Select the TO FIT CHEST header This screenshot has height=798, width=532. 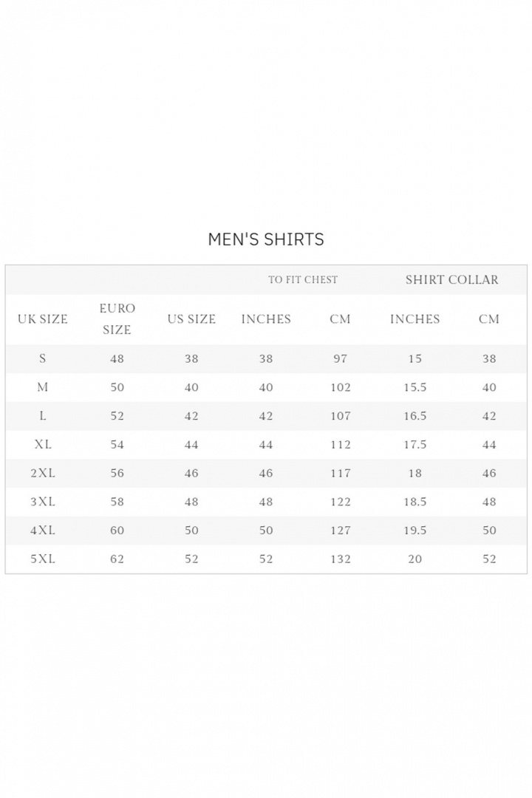[303, 280]
